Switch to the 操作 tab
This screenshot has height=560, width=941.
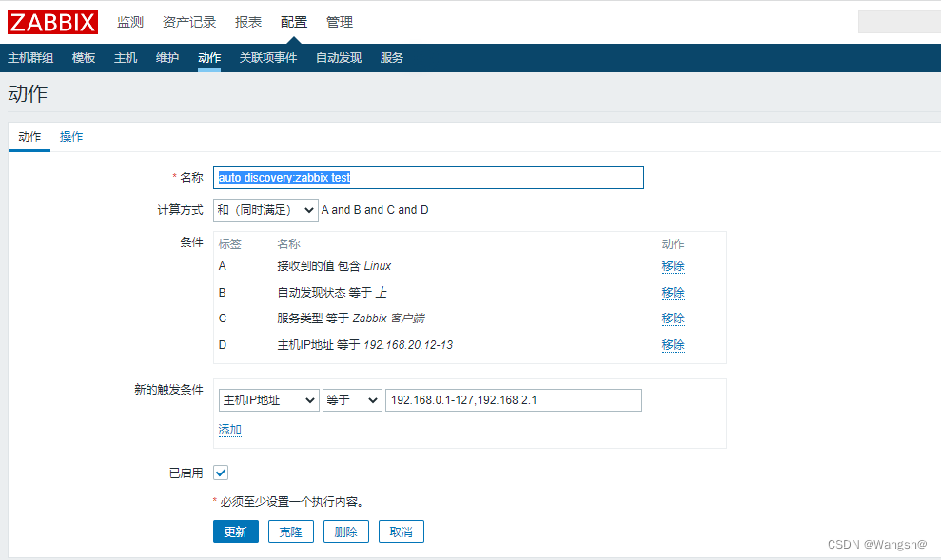click(71, 137)
